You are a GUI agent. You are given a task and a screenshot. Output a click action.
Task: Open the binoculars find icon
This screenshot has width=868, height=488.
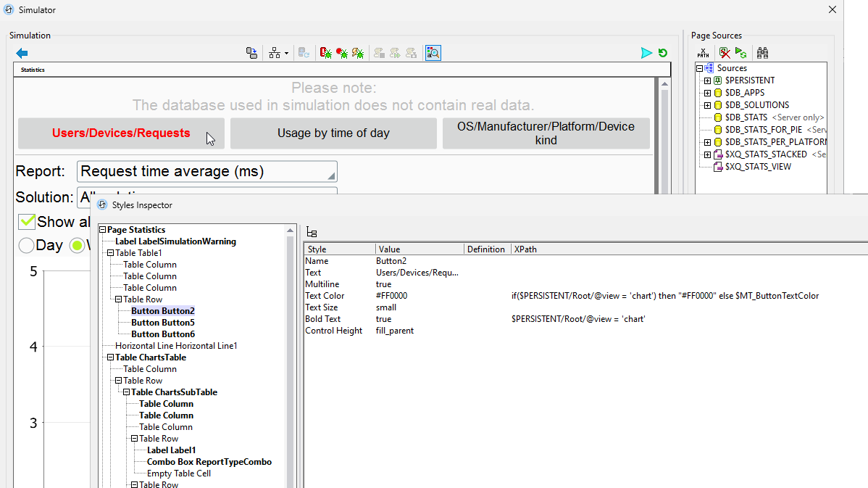coord(762,52)
